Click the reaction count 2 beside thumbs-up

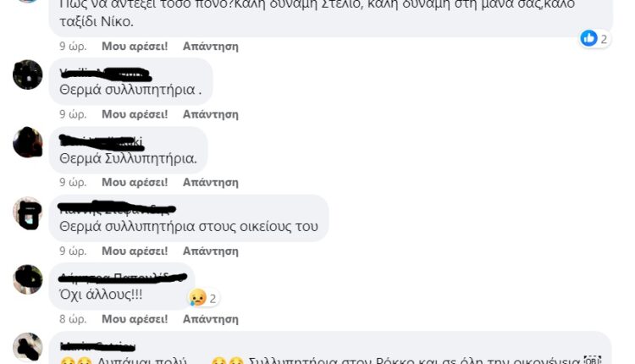pos(604,39)
